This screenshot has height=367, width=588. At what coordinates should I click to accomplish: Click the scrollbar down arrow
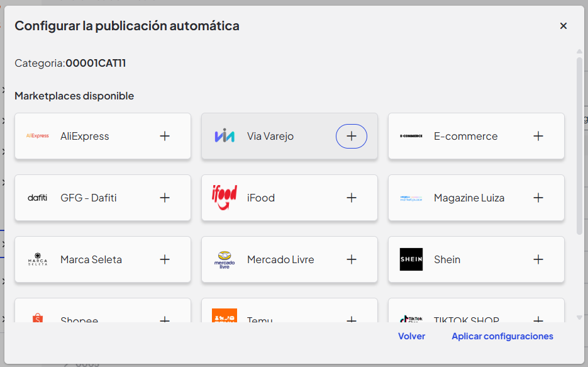(579, 317)
